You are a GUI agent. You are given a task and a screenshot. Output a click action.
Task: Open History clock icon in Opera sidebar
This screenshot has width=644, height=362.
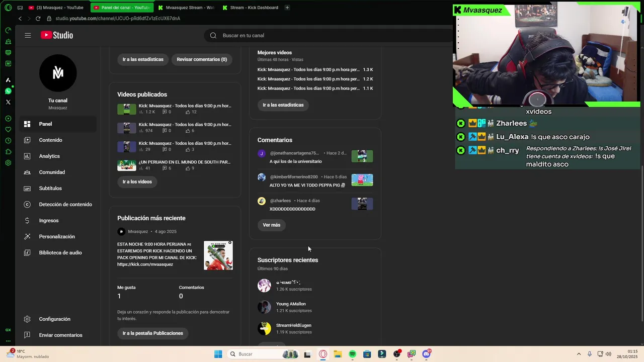8,141
